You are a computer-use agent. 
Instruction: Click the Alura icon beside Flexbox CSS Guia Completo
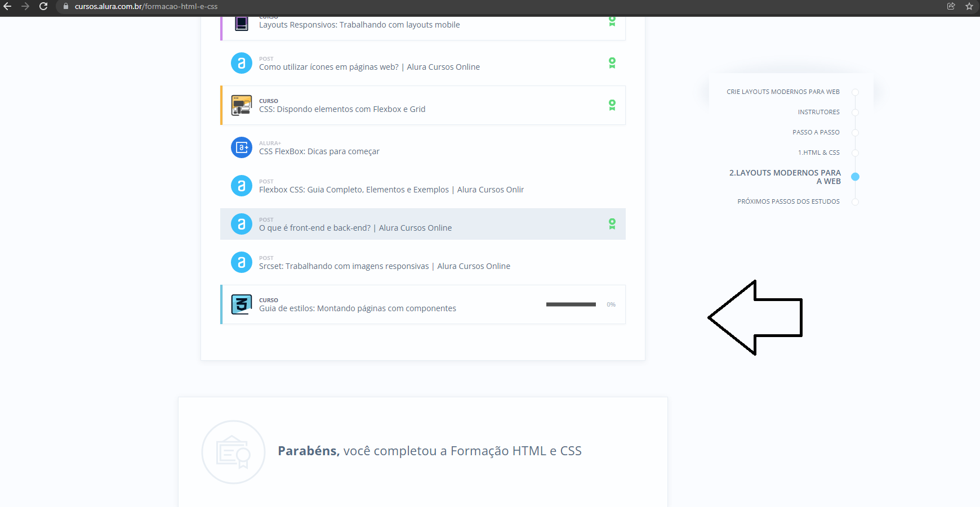click(x=242, y=186)
